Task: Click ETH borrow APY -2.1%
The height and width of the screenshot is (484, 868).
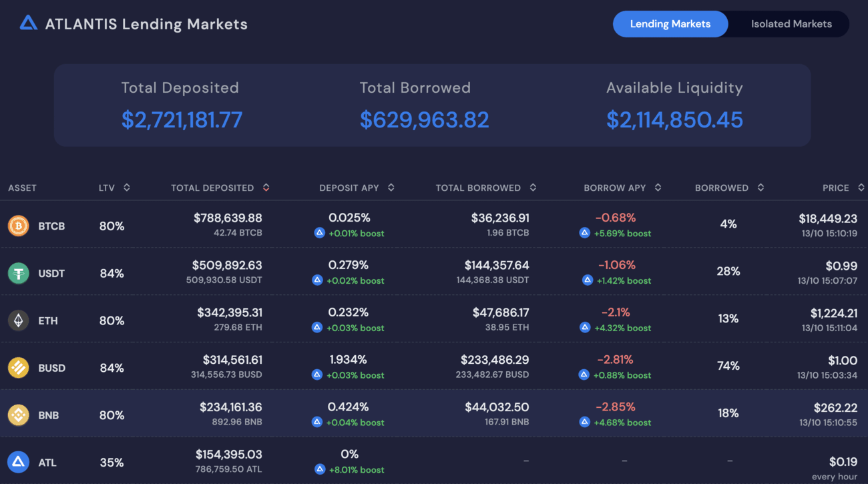Action: coord(616,312)
